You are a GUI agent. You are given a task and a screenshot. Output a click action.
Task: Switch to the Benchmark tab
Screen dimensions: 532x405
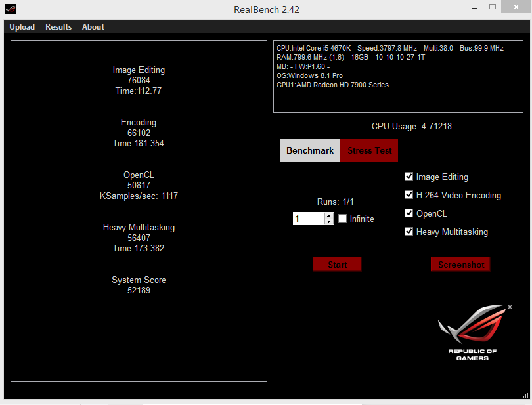[x=310, y=150]
